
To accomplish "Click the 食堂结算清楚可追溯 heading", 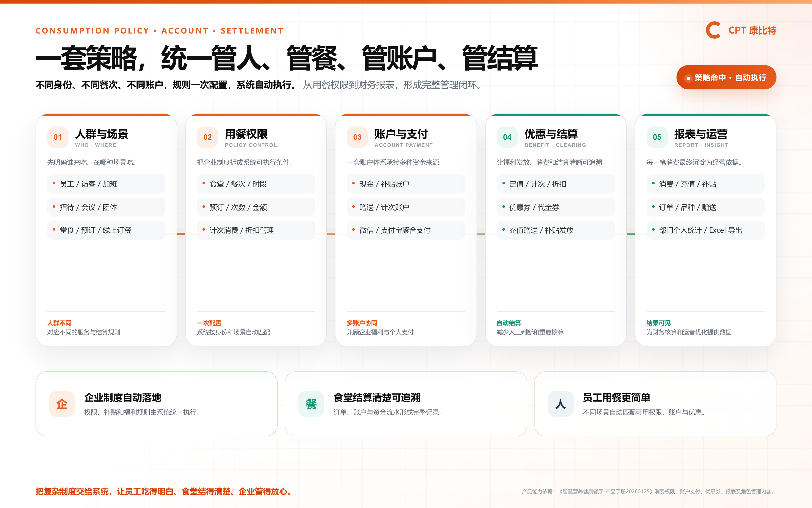I will coord(377,398).
